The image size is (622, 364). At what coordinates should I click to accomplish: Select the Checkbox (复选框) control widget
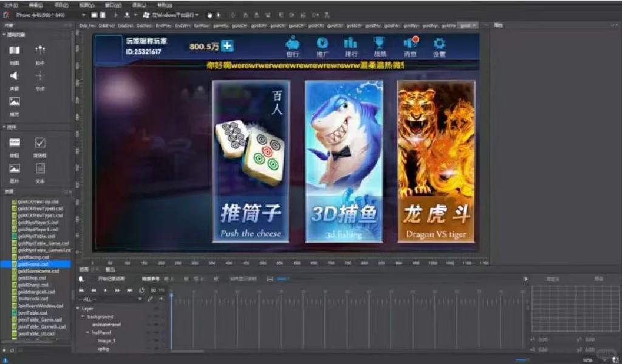click(x=40, y=142)
